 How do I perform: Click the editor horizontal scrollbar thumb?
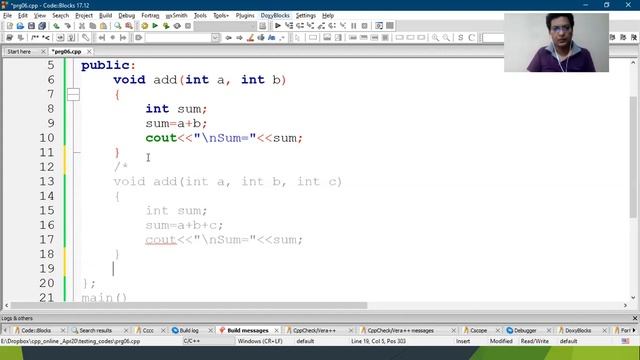(x=189, y=305)
